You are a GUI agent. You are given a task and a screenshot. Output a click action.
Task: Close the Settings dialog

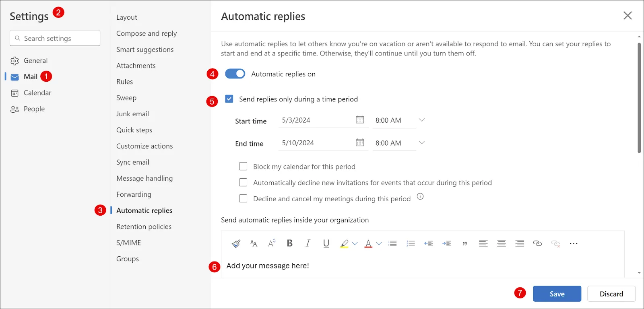click(x=627, y=16)
